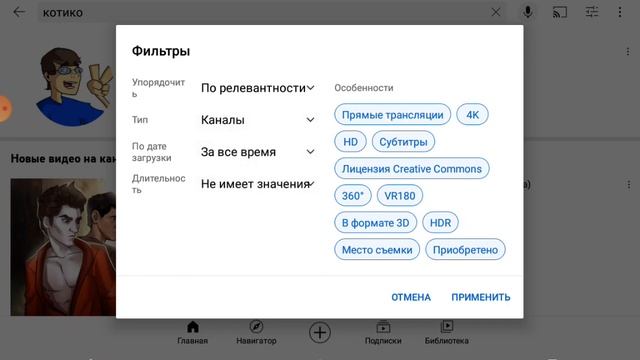
Task: Tap the plus create button
Action: click(320, 332)
